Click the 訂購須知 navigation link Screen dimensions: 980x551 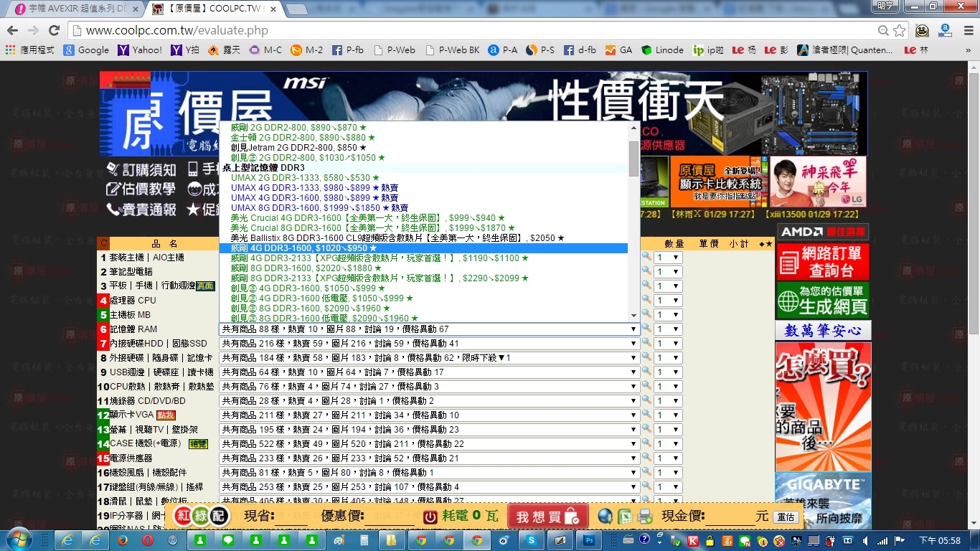point(141,169)
